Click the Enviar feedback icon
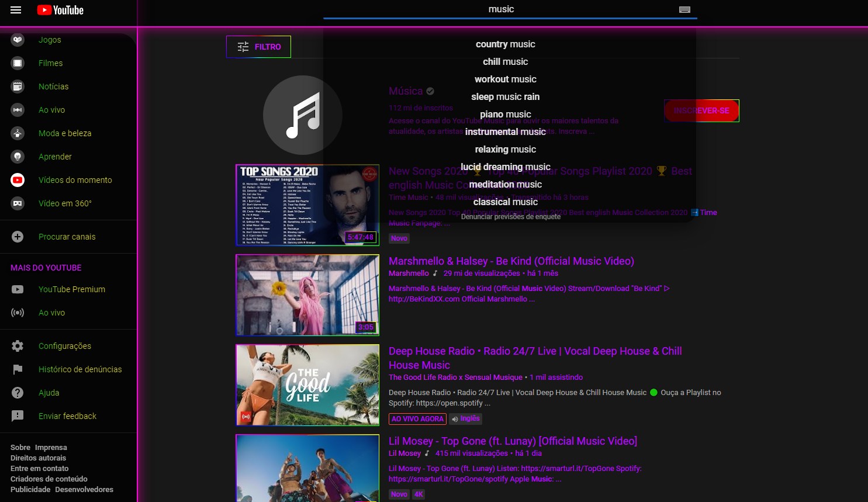 point(18,416)
